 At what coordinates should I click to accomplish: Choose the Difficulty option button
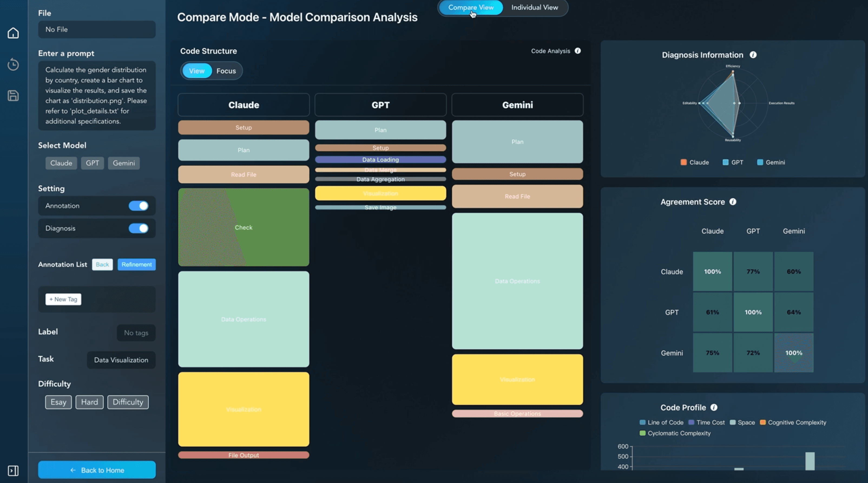(128, 402)
